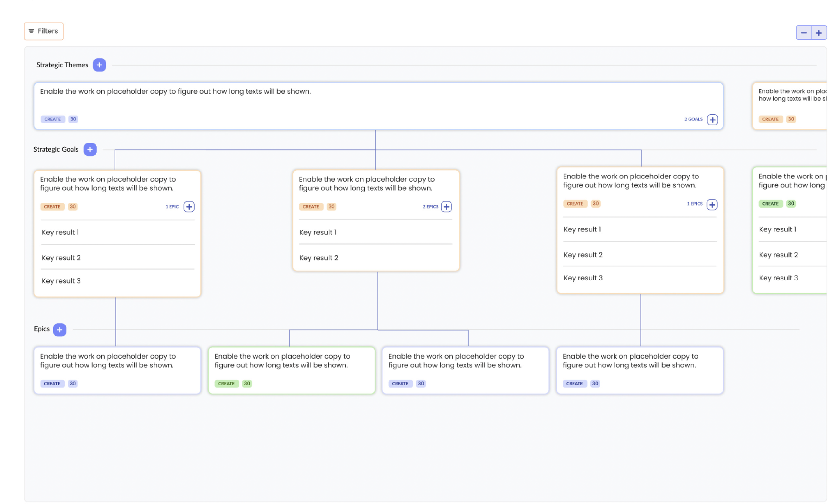The image size is (831, 504).
Task: Select Key result 2 in middle goal
Action: pyautogui.click(x=319, y=258)
